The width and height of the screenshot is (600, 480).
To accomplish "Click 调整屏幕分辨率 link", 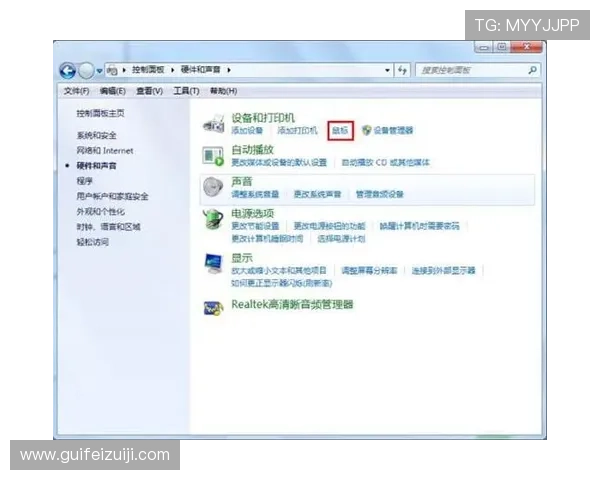I will click(x=369, y=271).
